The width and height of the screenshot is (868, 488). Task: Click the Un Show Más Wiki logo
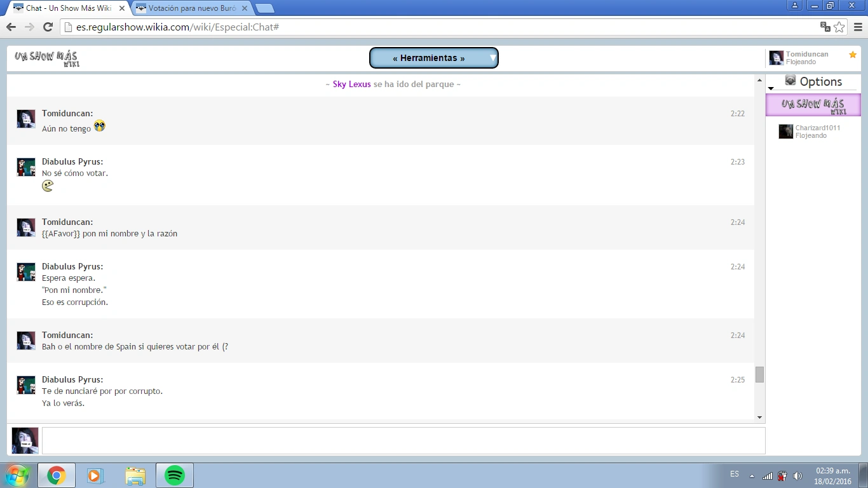[46, 58]
